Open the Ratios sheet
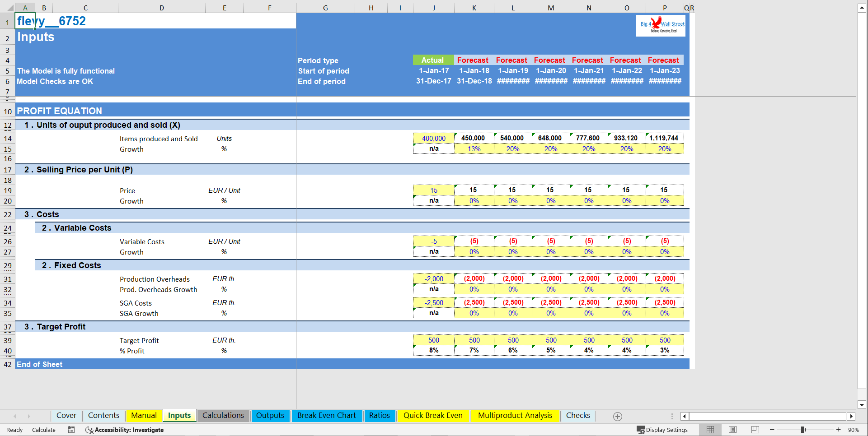868x436 pixels. 380,415
